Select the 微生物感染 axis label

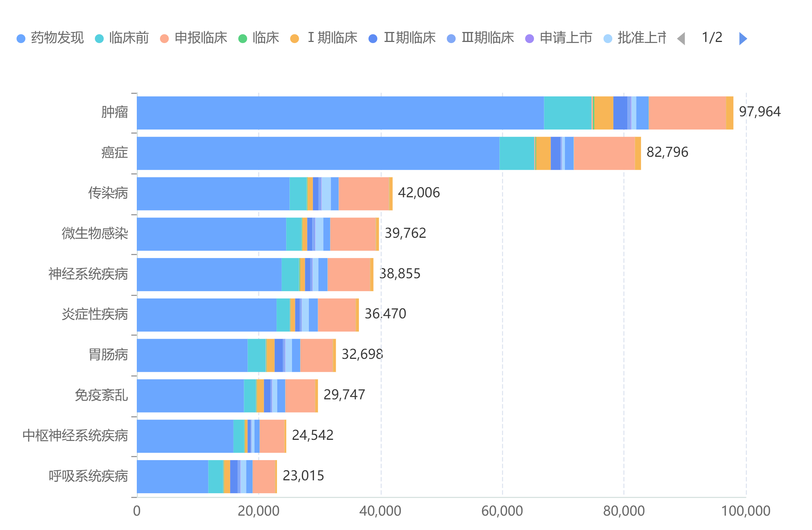pyautogui.click(x=95, y=233)
